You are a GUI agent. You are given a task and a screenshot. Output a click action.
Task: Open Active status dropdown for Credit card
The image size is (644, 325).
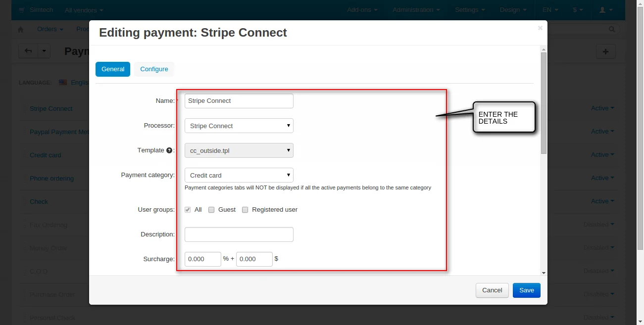[x=602, y=155]
